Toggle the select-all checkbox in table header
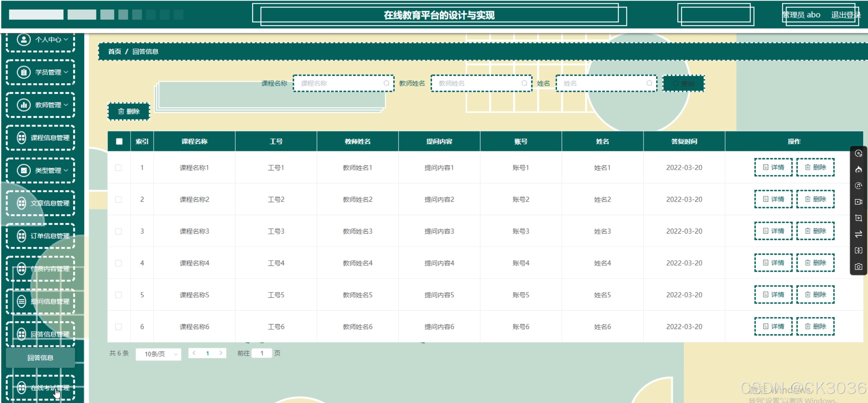868x403 pixels. (119, 141)
